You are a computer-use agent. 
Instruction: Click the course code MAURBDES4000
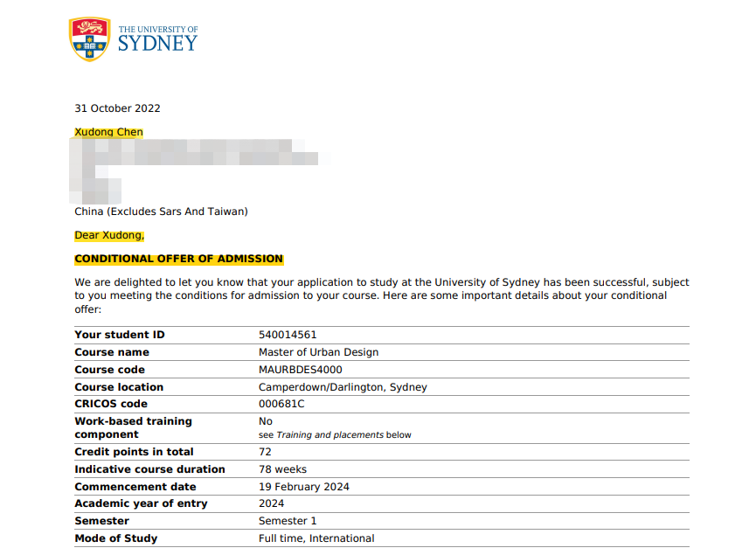point(301,370)
